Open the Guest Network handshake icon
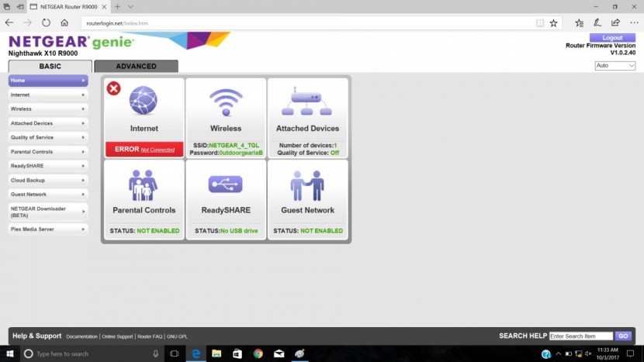The image size is (644, 362). 307,185
